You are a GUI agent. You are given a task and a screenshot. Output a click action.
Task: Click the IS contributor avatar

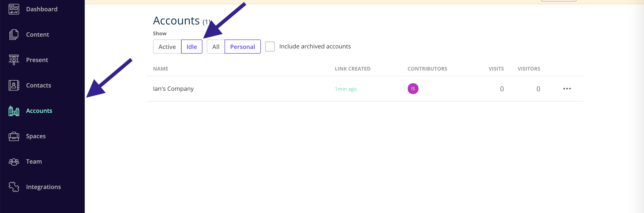[413, 89]
